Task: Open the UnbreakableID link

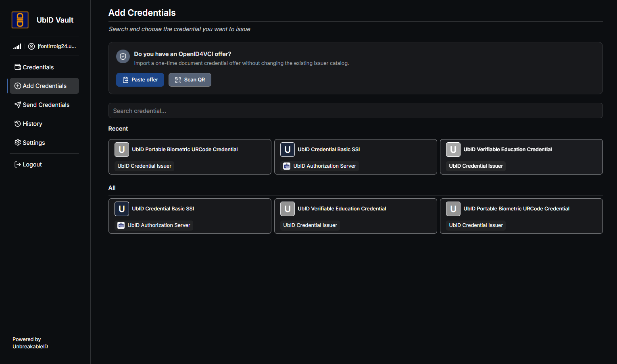Action: click(x=30, y=347)
